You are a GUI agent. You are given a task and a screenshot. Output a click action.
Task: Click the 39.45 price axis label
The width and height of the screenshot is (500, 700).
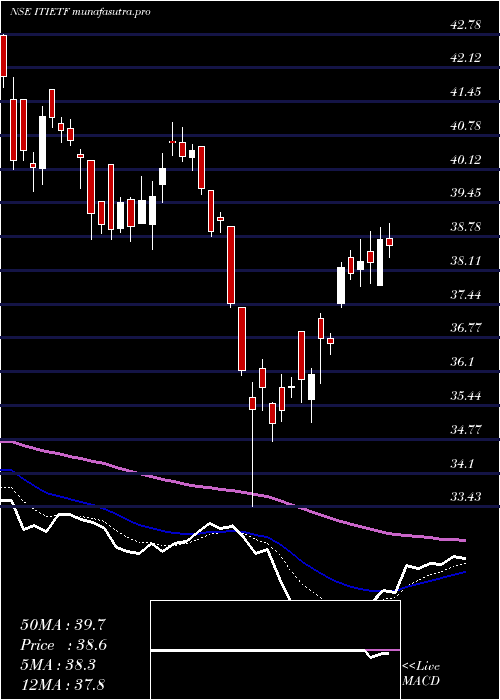pos(466,193)
